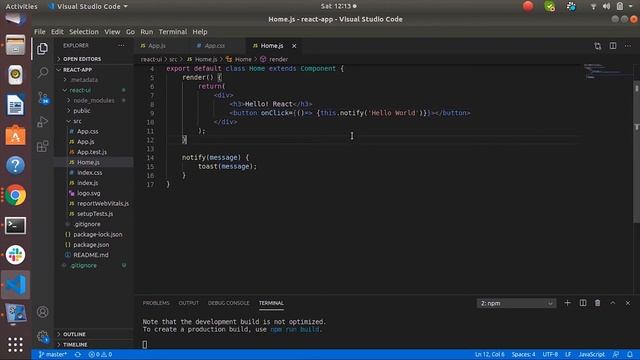Open the editor more actions menu
The image size is (640, 360).
[x=628, y=46]
